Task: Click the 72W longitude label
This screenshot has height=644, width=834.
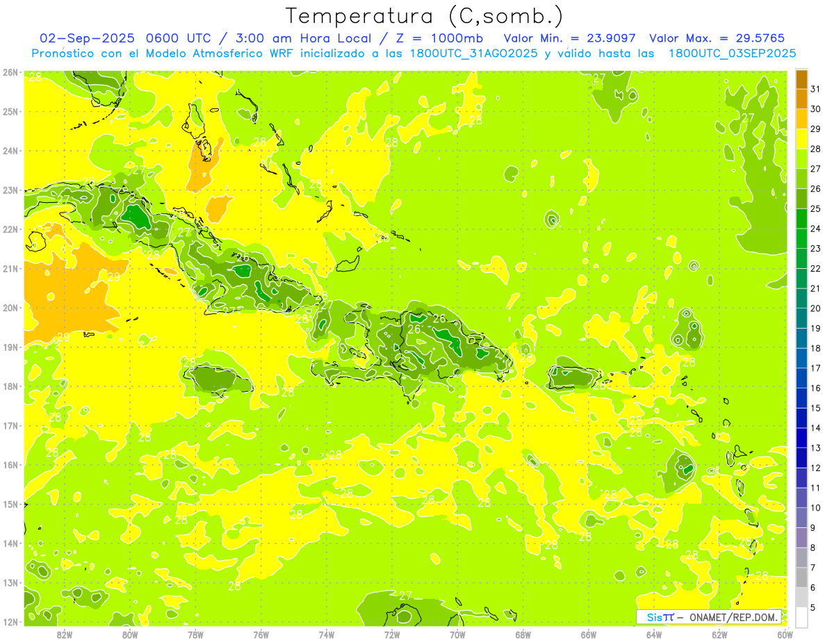Action: pyautogui.click(x=392, y=635)
